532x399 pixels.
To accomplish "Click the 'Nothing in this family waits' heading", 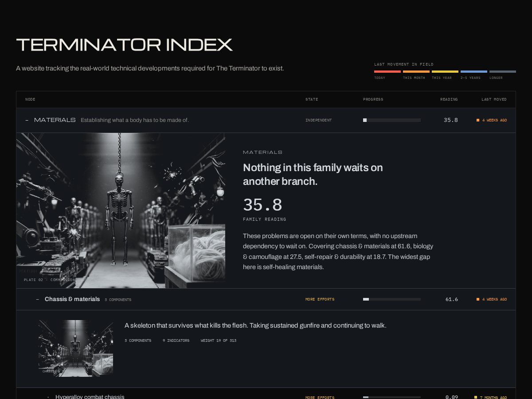I will point(313,174).
